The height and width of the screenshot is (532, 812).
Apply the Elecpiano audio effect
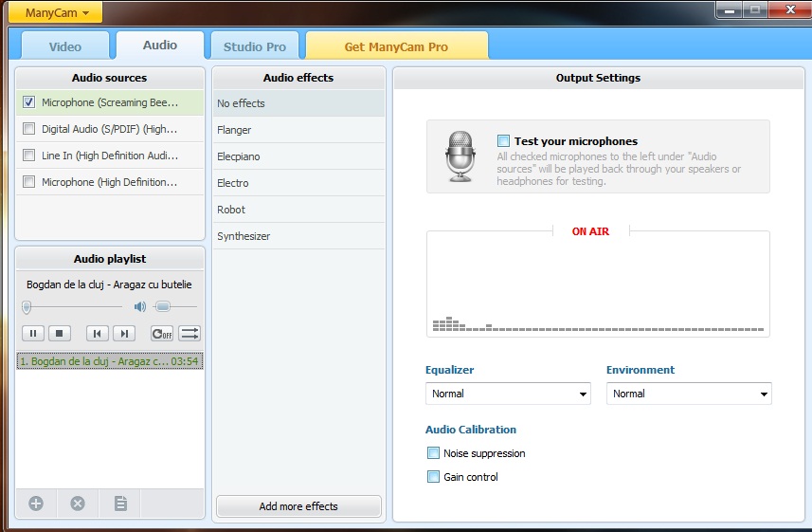tap(298, 156)
